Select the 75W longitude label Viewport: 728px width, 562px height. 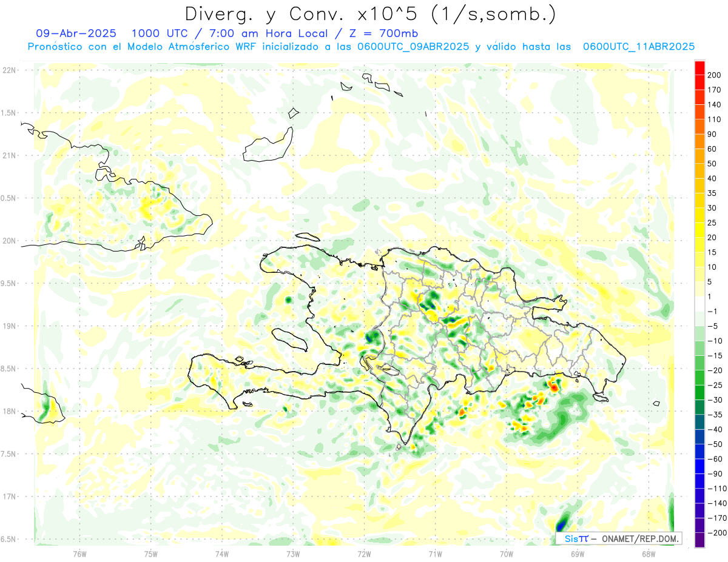(151, 554)
